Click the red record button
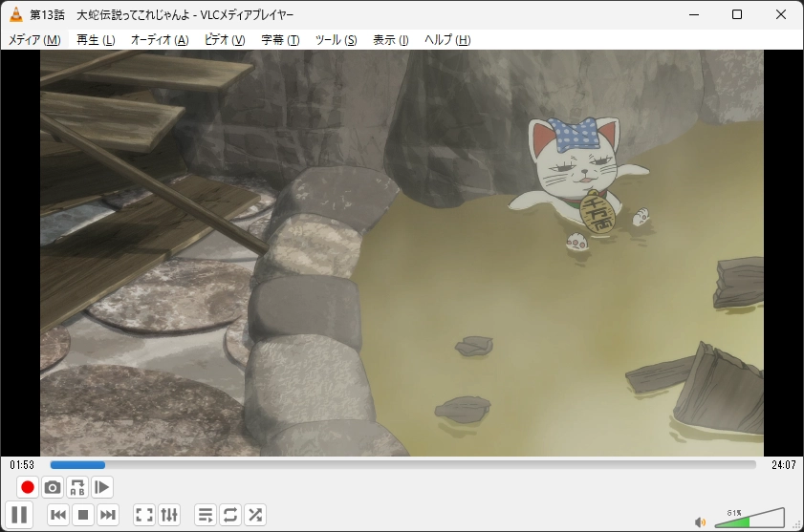Viewport: 804px width, 532px height. tap(28, 487)
